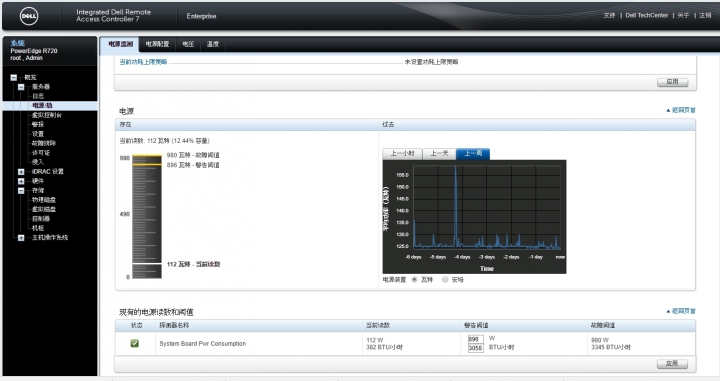Open 控制器 in the tree
Screen dimensions: 720x381
point(41,219)
